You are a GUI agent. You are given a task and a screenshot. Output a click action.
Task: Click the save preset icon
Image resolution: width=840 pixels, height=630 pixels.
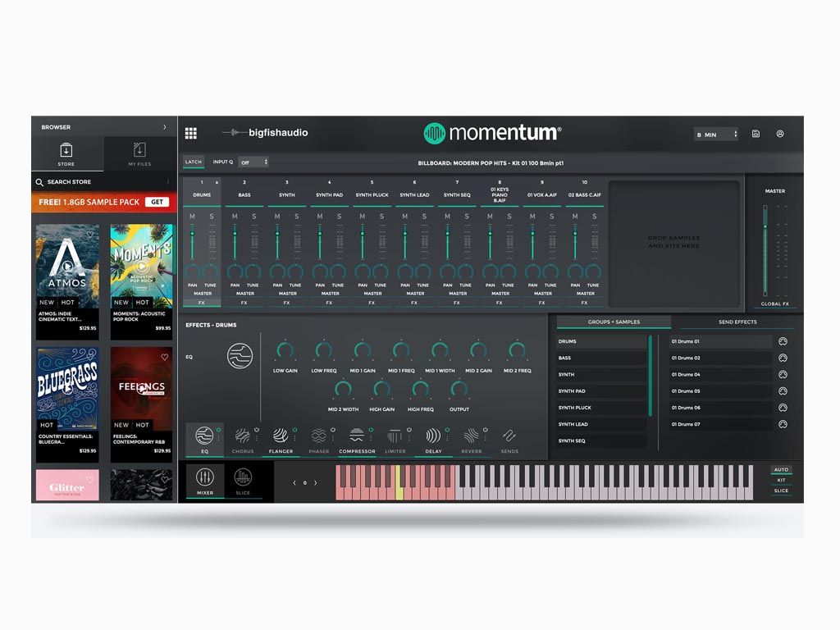point(756,134)
